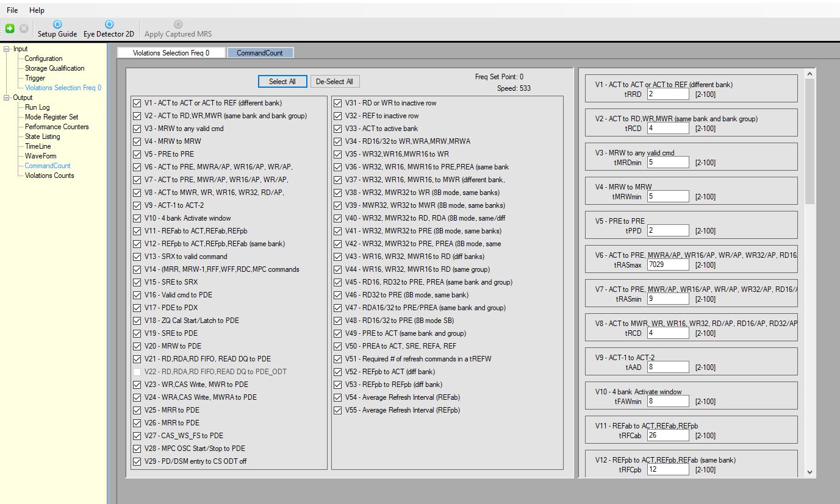Click the tMRWmin input field
The image size is (840, 504).
point(668,197)
